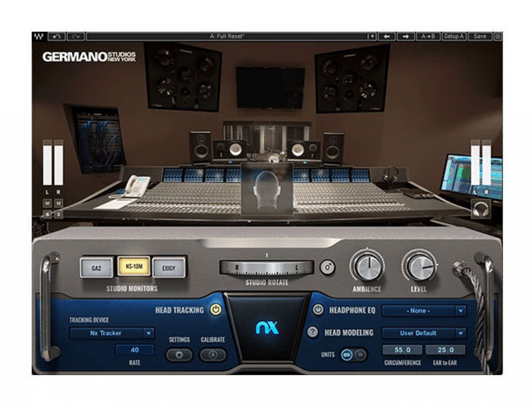
Task: Select the EXIGY studio monitors
Action: 169,268
